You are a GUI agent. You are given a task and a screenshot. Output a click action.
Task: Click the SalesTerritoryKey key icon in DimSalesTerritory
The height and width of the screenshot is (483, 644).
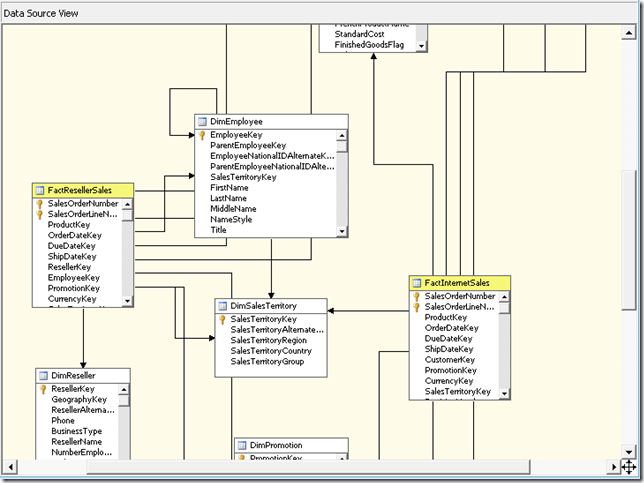222,320
